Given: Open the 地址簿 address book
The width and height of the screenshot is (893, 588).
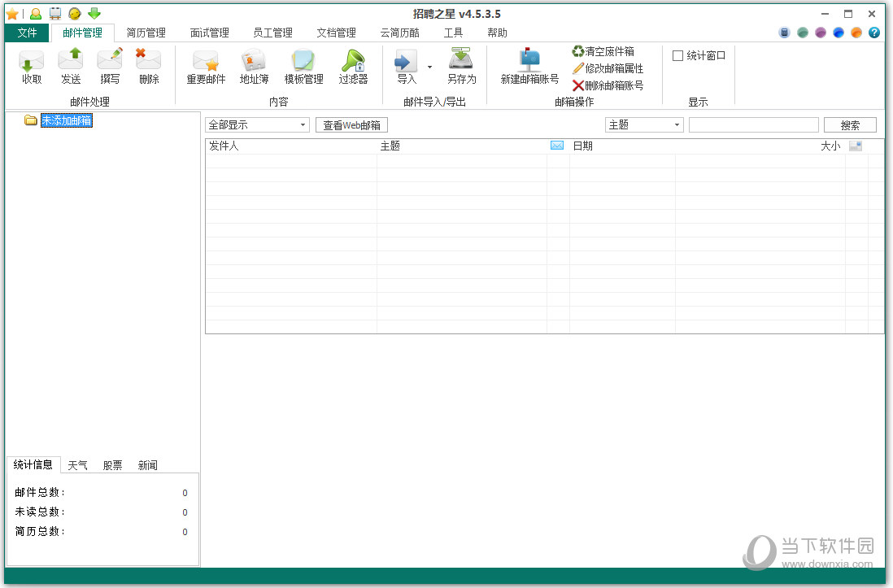Looking at the screenshot, I should click(254, 65).
